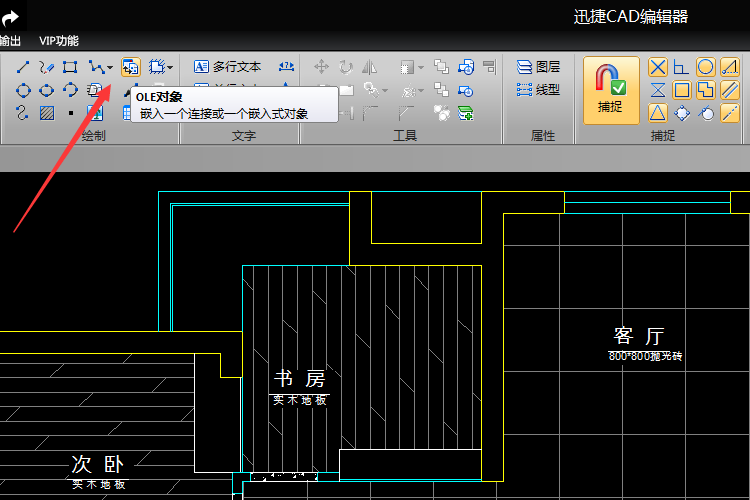Toggle the circle center snap
The width and height of the screenshot is (750, 500).
tap(706, 67)
